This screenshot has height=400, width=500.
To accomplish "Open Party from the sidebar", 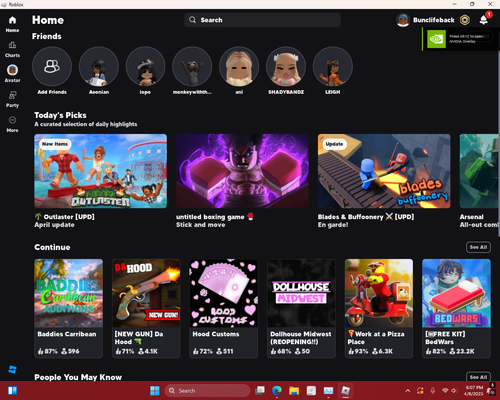I will 12,99.
